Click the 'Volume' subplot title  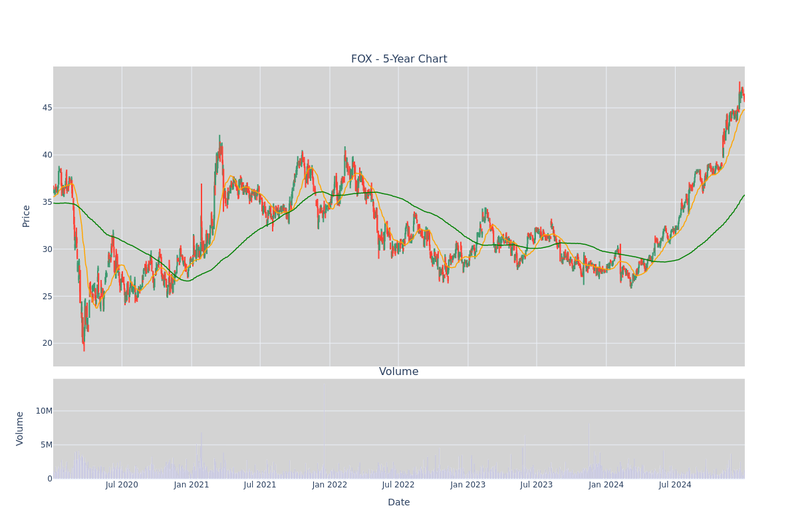pyautogui.click(x=399, y=372)
